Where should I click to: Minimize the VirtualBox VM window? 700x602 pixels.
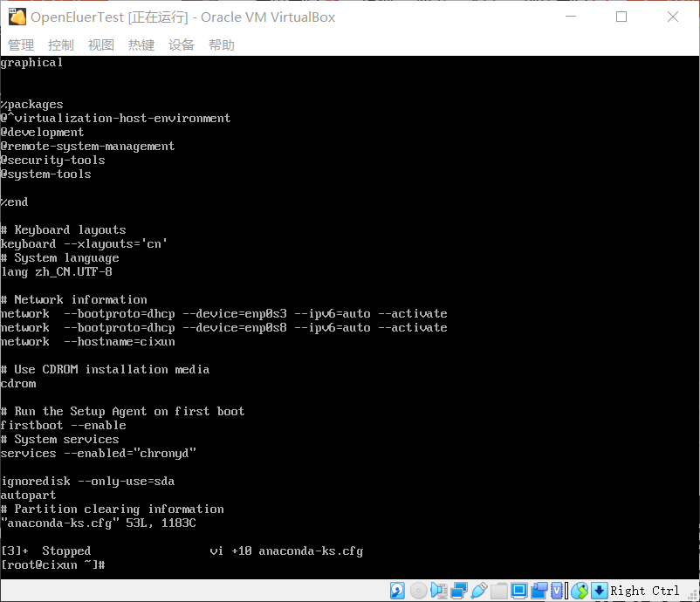[571, 17]
